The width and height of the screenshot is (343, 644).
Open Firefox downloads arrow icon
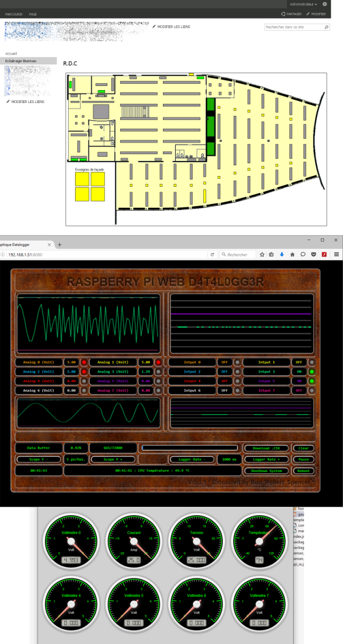[x=282, y=254]
